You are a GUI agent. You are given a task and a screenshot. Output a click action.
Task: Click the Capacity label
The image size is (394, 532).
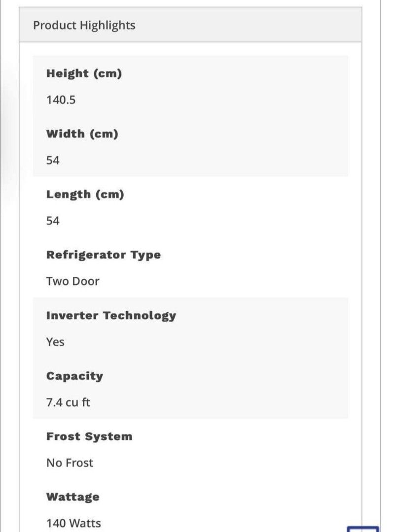(74, 376)
